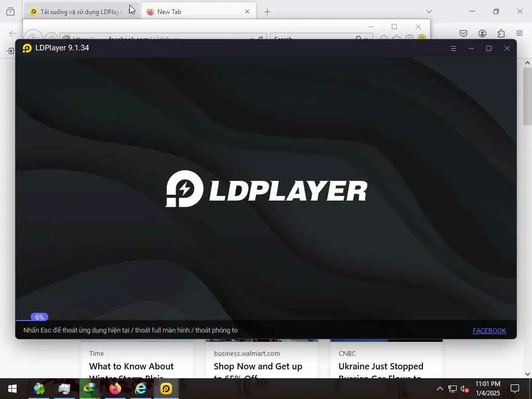Close the LDPlayer 9.1.34 window
Screen dimensions: 532x399
(507, 48)
